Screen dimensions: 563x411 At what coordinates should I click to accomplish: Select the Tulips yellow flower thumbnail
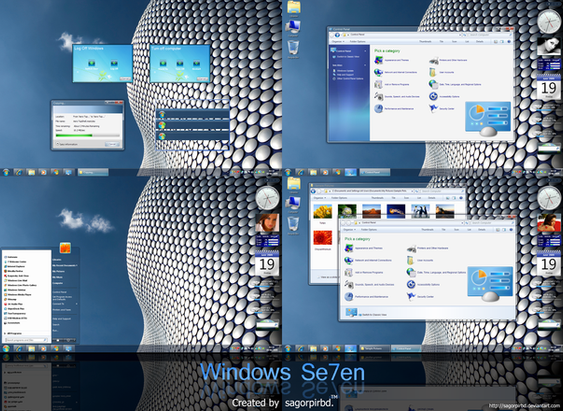[x=322, y=211]
